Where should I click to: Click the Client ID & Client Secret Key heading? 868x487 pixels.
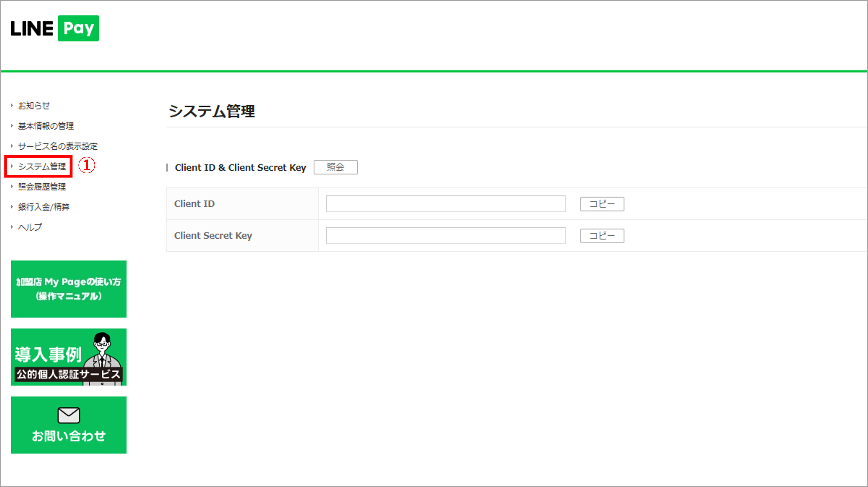pos(240,168)
